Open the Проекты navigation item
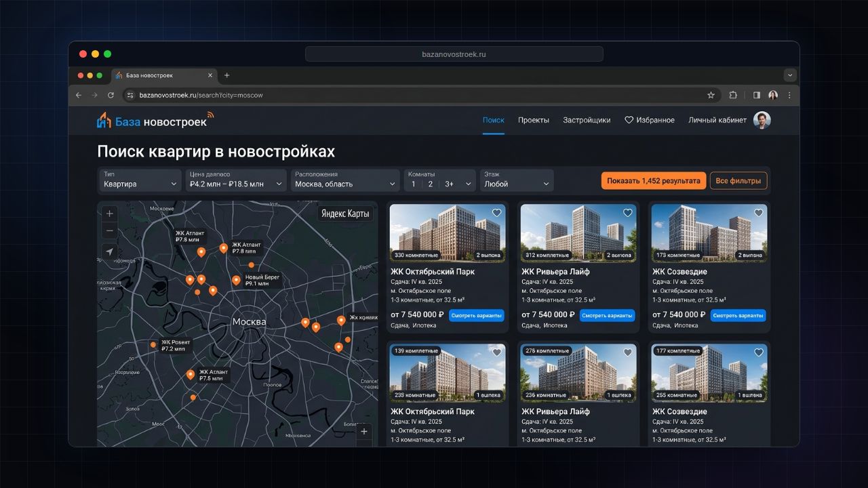The width and height of the screenshot is (868, 488). click(x=534, y=120)
